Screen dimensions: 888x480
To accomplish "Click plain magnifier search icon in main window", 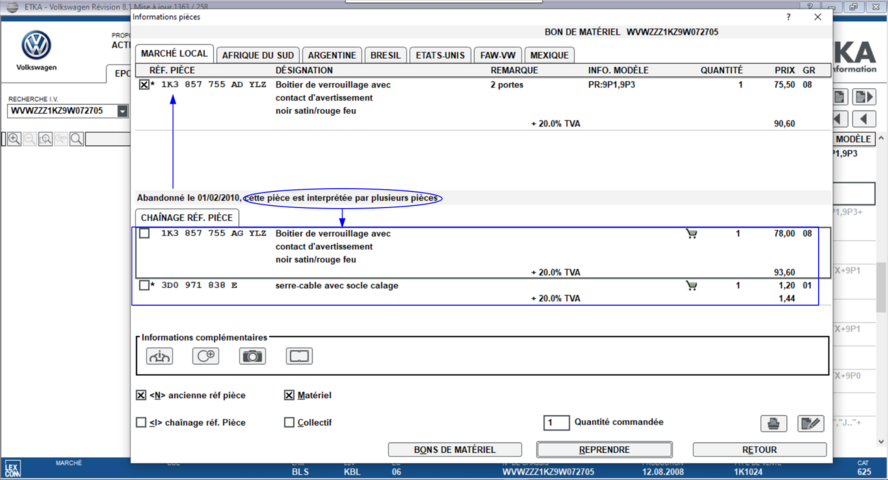I will click(x=76, y=139).
